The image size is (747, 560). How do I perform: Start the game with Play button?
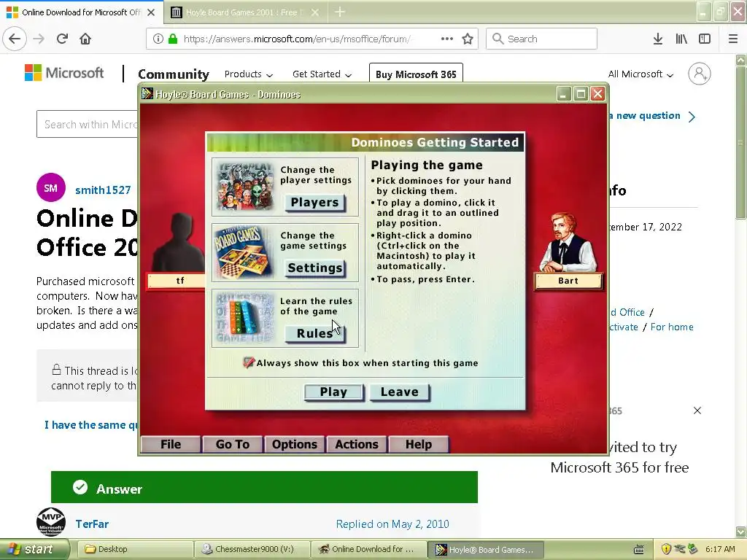tap(333, 392)
